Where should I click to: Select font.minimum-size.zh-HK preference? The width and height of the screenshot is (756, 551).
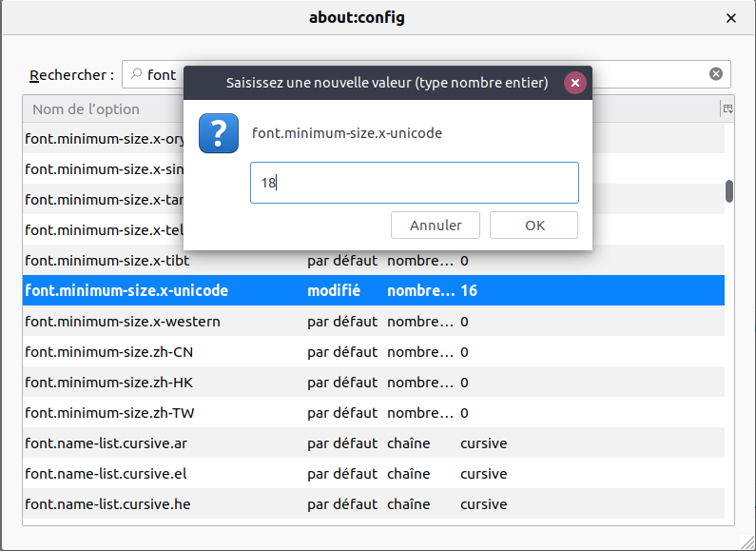tap(110, 383)
